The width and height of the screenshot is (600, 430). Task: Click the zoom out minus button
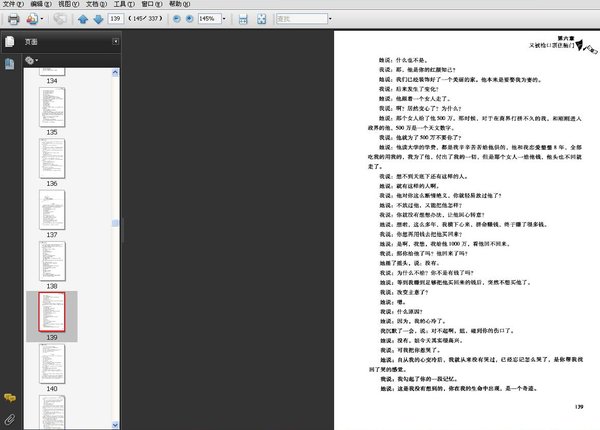176,18
